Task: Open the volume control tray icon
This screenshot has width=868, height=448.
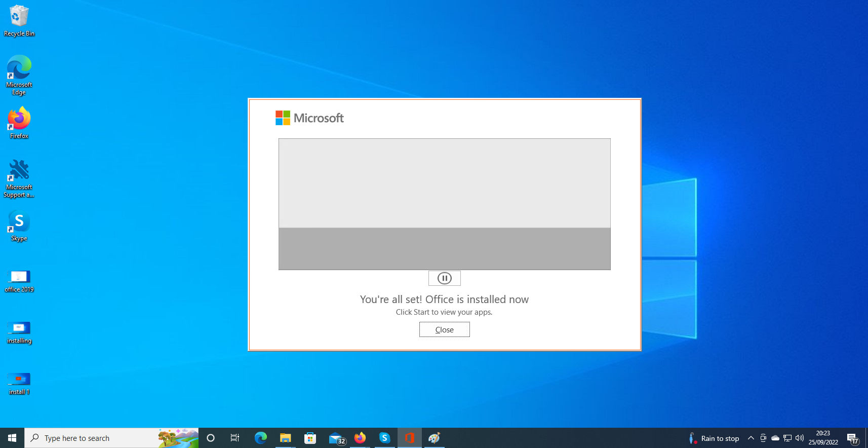Action: (x=800, y=438)
